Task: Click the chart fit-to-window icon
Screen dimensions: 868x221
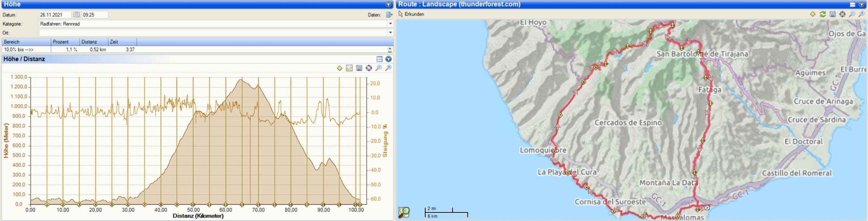Action: click(x=369, y=68)
